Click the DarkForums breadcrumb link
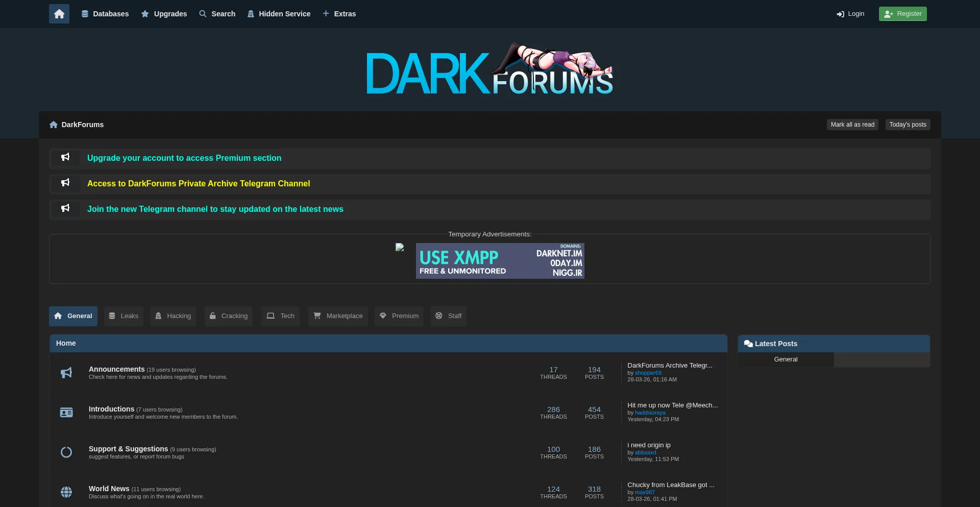Screen dimensions: 980x507 pos(83,125)
